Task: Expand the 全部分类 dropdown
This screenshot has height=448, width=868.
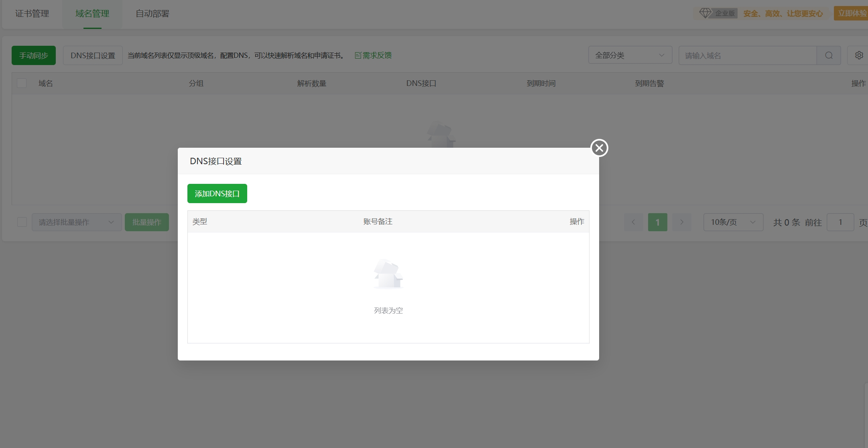Action: tap(630, 55)
